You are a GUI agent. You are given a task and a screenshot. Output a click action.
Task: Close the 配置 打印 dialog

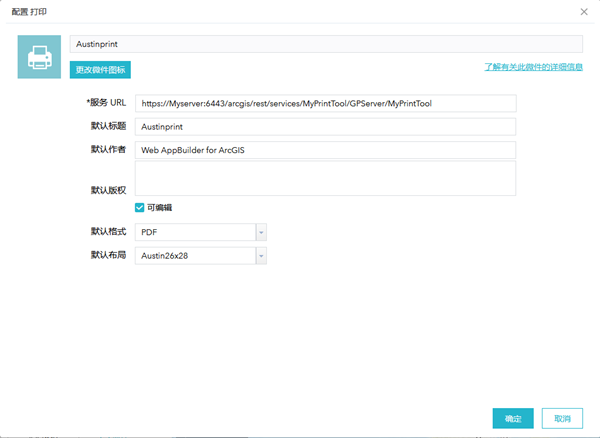(584, 12)
